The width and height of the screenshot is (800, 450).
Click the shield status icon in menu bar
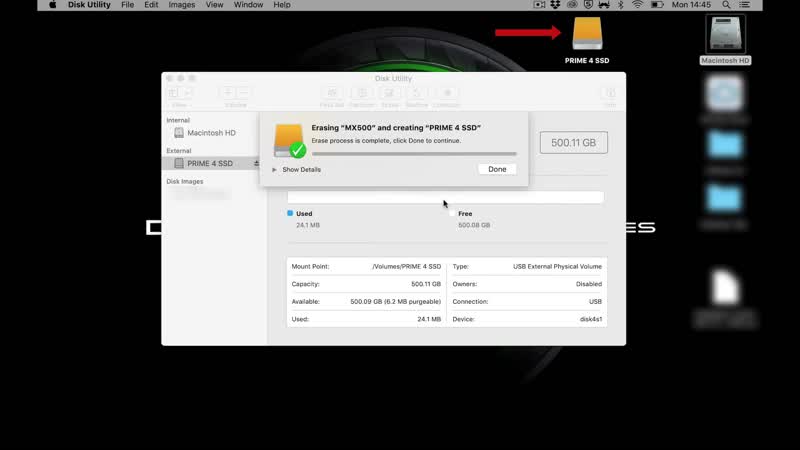coord(588,5)
